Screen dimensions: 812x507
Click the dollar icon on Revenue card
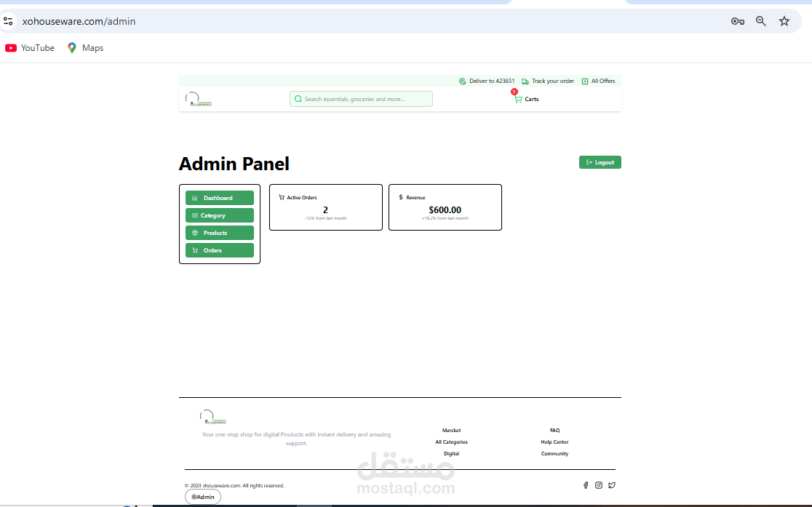[401, 197]
